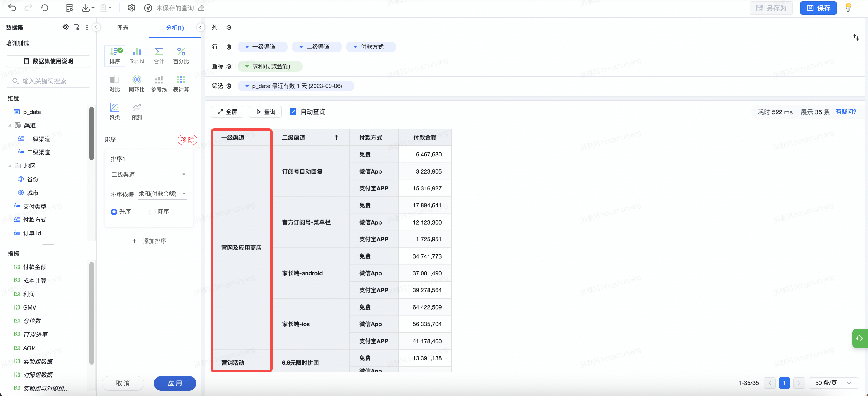Open the query search list icon

click(x=69, y=8)
